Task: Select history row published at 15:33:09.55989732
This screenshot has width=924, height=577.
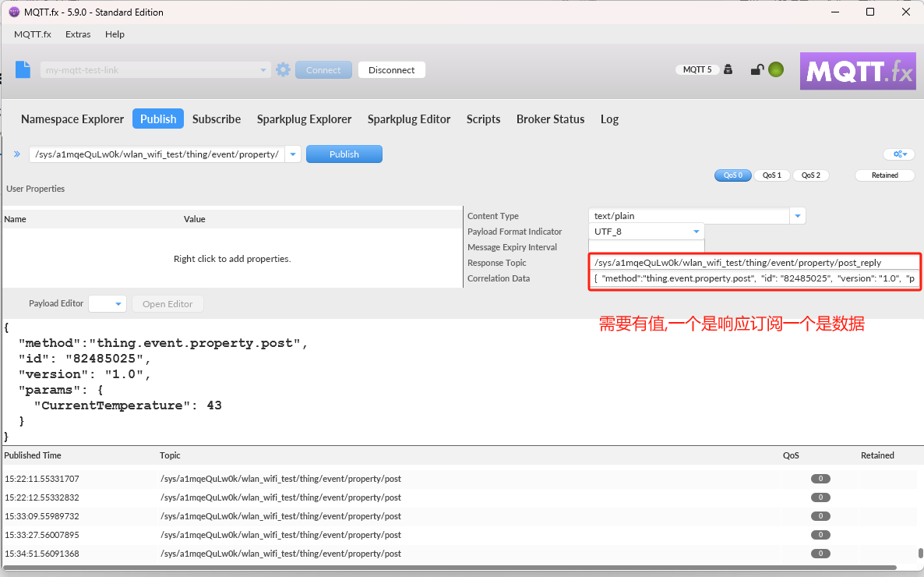Action: pos(460,516)
